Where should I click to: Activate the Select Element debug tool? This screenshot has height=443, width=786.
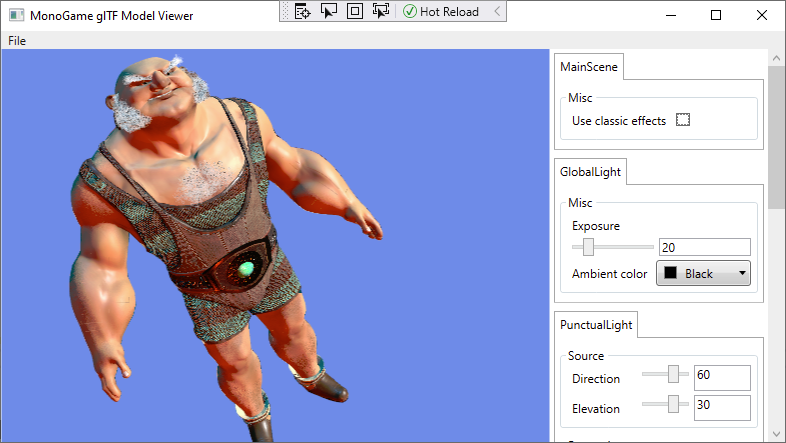coord(329,11)
